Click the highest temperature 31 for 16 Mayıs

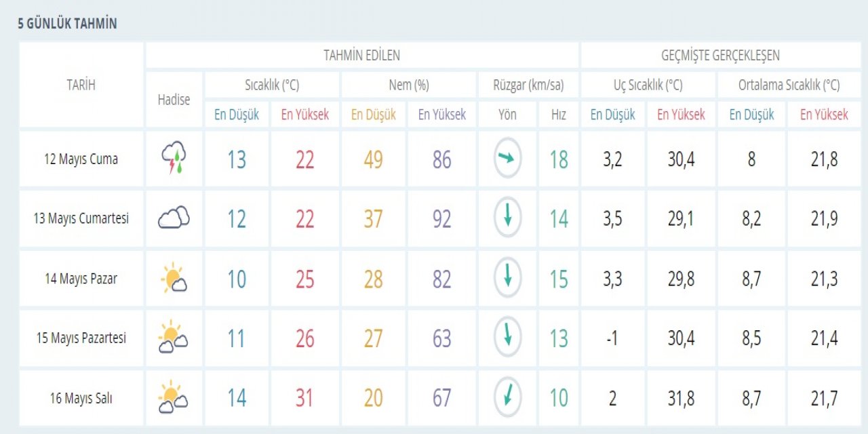[x=304, y=398]
